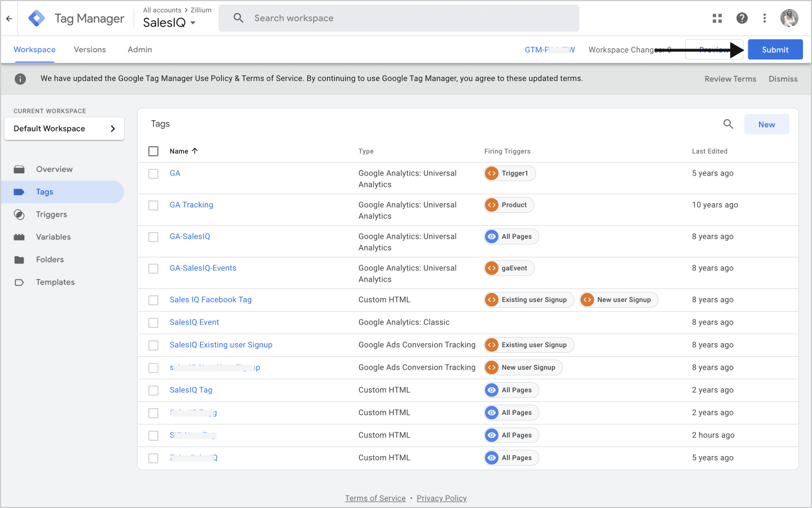The width and height of the screenshot is (812, 508).
Task: Open the Privacy Policy link
Action: pos(442,498)
